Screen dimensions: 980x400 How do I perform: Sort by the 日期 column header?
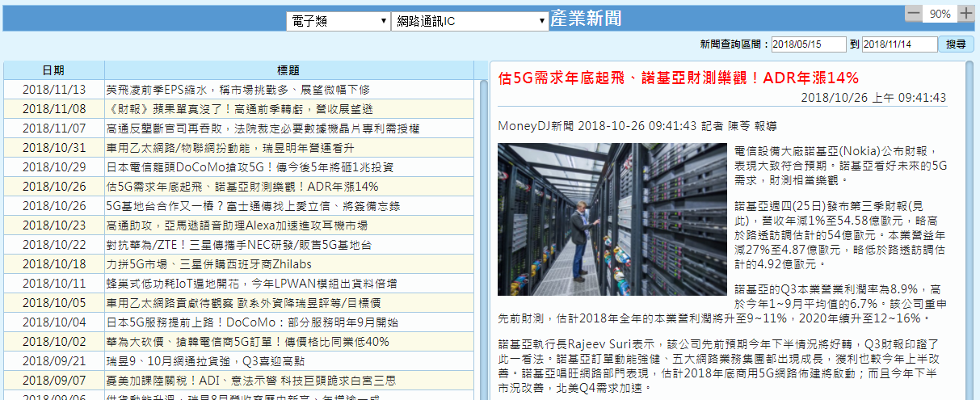[54, 70]
